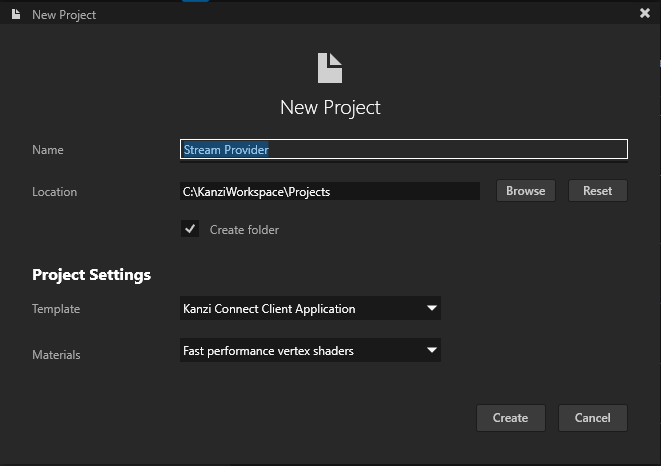Click the New Project title bar text
661x466 pixels.
(64, 15)
